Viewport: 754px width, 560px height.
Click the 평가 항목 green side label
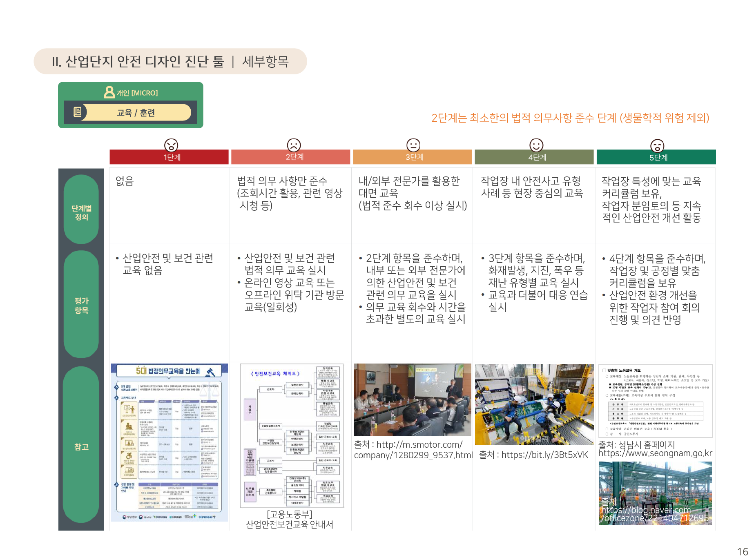pos(81,306)
